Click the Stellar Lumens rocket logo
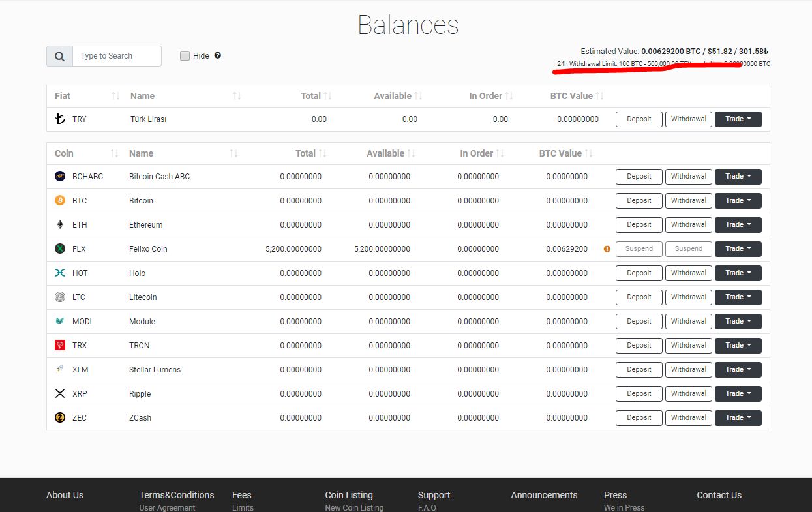The height and width of the screenshot is (512, 812). pyautogui.click(x=60, y=369)
